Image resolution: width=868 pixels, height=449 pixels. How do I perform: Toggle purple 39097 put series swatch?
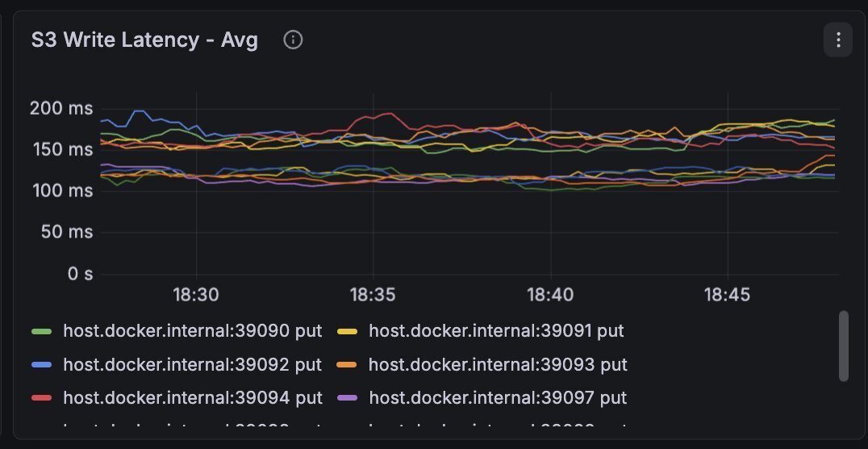(x=347, y=398)
